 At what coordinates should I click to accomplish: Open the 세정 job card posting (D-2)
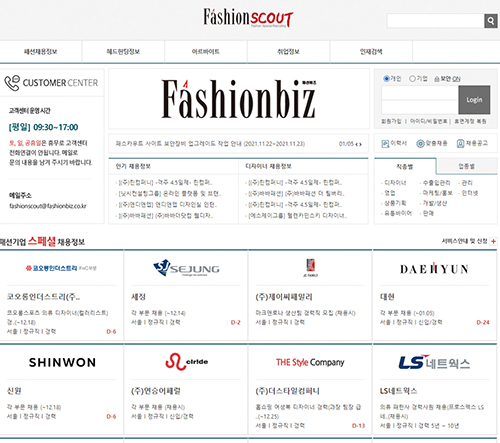186,296
